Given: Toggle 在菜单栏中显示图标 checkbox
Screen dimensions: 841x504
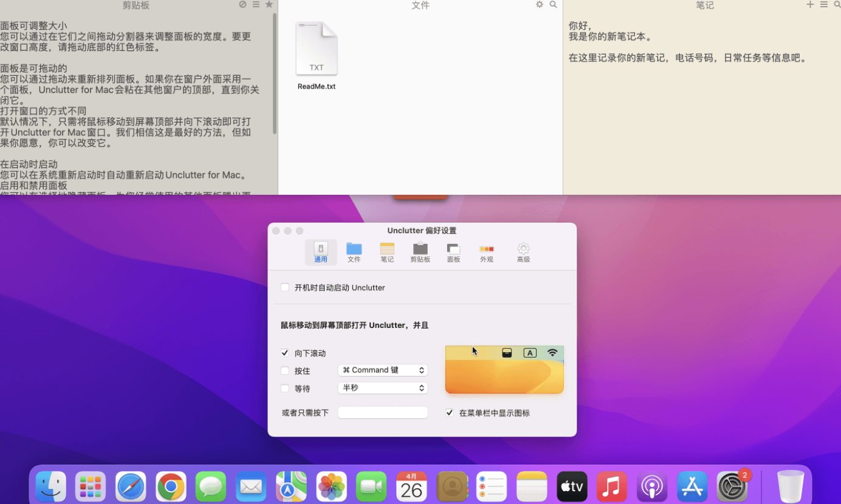Looking at the screenshot, I should tap(450, 413).
